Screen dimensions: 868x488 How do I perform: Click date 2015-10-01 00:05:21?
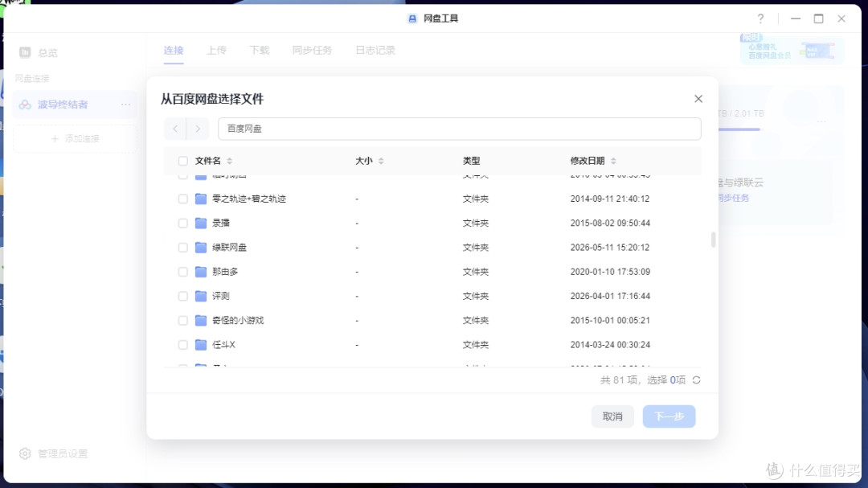coord(610,321)
